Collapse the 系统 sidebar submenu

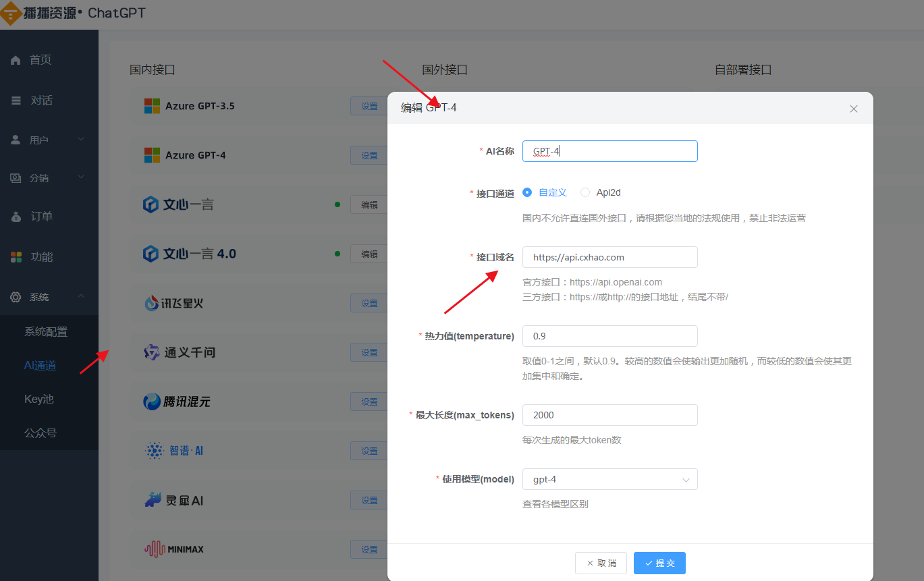click(x=81, y=297)
